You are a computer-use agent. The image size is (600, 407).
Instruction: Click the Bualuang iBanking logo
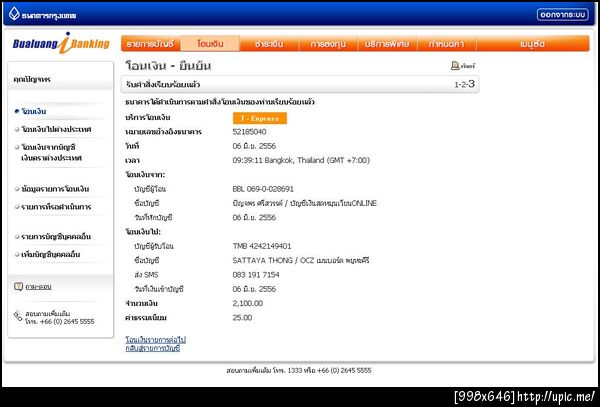61,43
